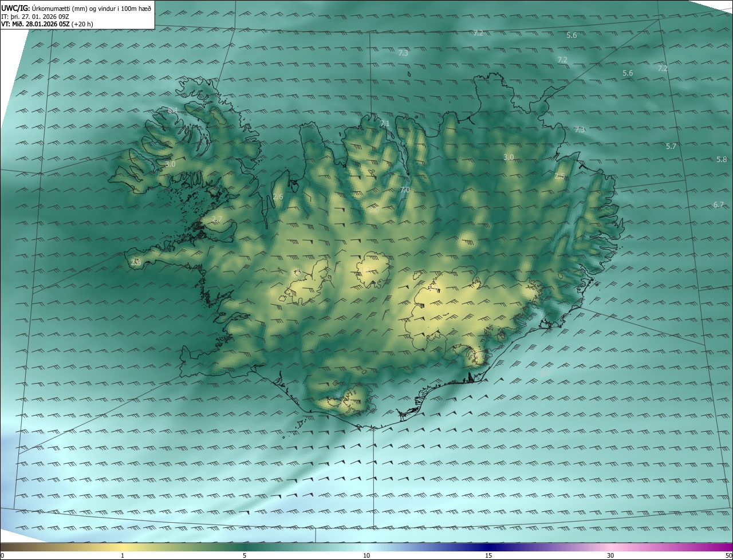733x560 pixels.
Task: Click the 2.0 value label on the map
Action: [x=375, y=210]
